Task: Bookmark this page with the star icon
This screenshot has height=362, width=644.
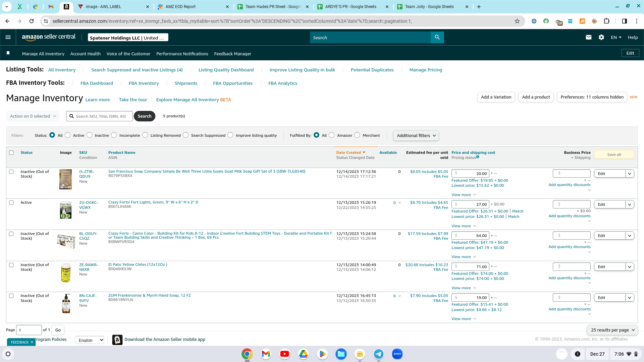Action: 517,21
